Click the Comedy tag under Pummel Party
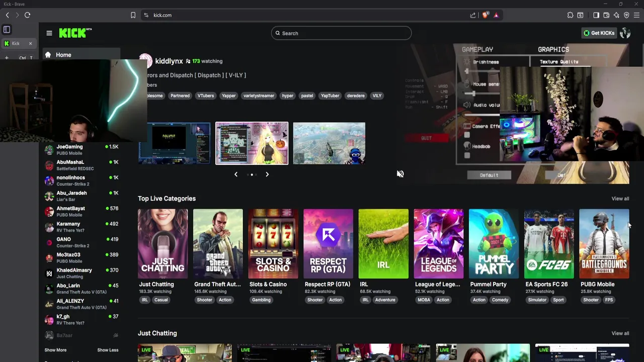 click(x=500, y=300)
